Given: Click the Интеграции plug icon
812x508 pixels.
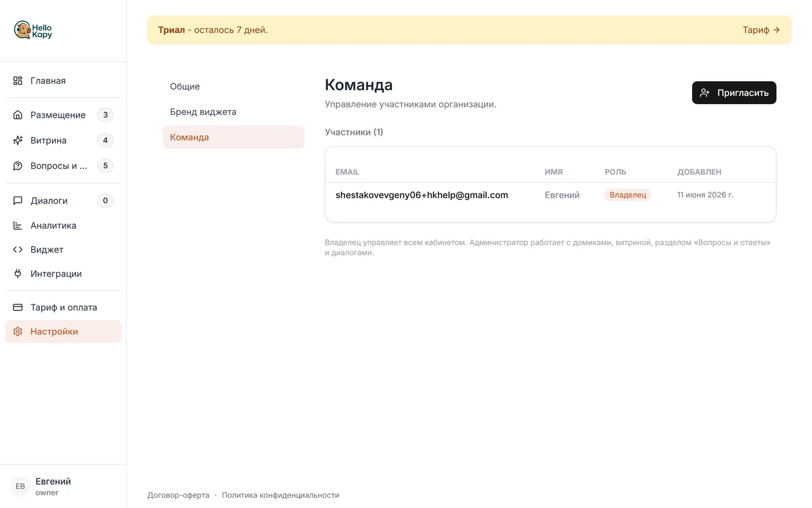Looking at the screenshot, I should click(x=18, y=274).
